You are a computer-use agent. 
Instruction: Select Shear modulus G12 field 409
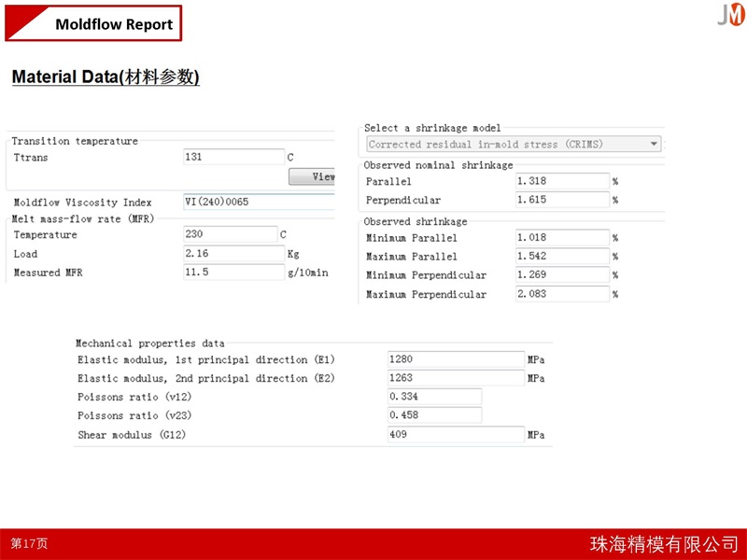tap(456, 434)
